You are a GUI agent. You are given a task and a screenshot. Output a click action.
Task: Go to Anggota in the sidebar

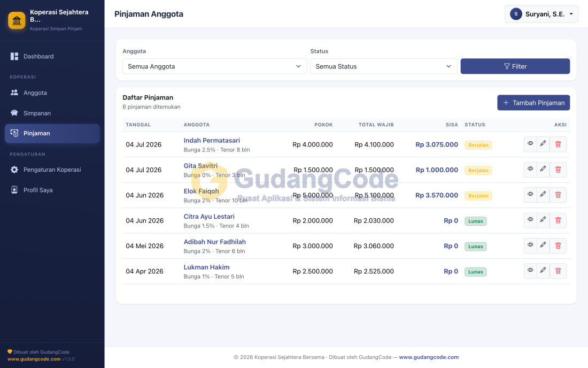pos(52,93)
